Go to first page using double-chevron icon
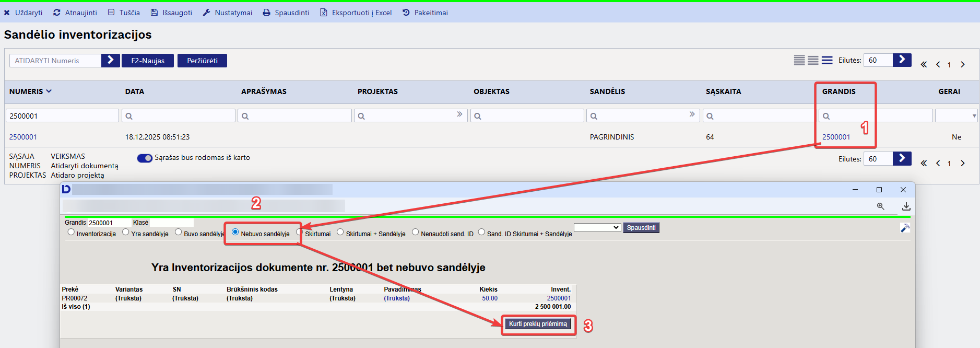This screenshot has width=980, height=348. (924, 65)
